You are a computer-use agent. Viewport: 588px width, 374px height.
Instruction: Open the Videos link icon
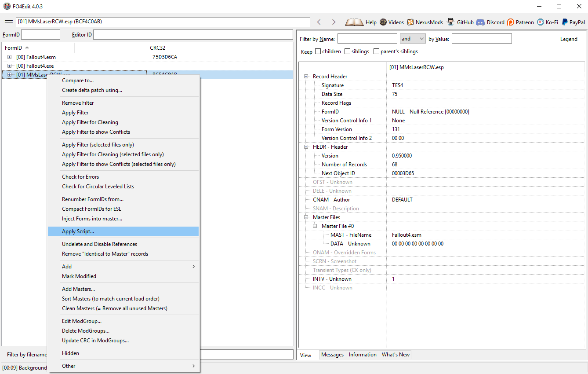[x=383, y=22]
